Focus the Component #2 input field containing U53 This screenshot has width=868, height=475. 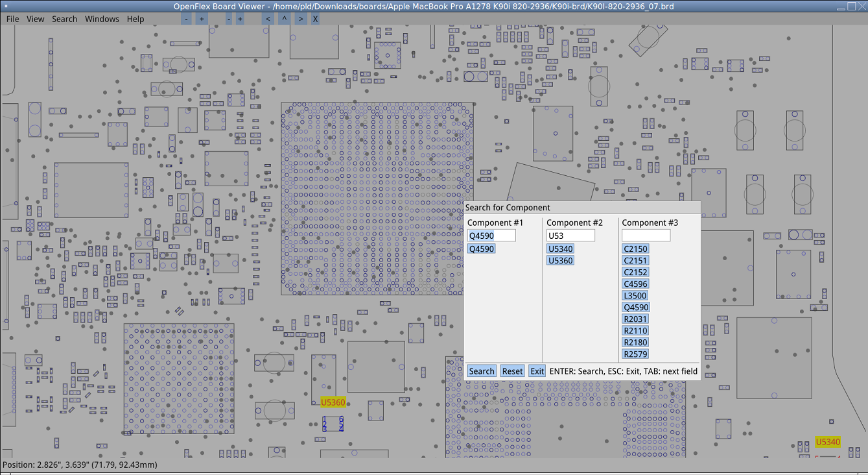pyautogui.click(x=570, y=236)
